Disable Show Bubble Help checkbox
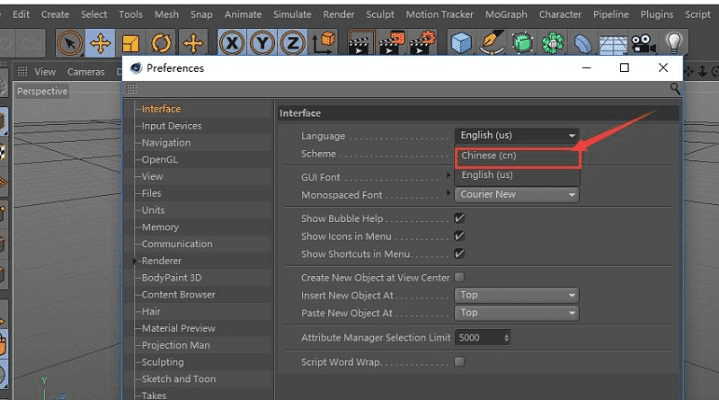The image size is (719, 400). click(x=459, y=218)
